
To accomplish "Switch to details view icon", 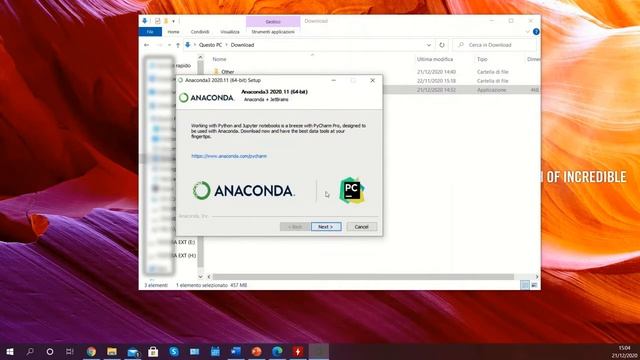I will click(525, 285).
